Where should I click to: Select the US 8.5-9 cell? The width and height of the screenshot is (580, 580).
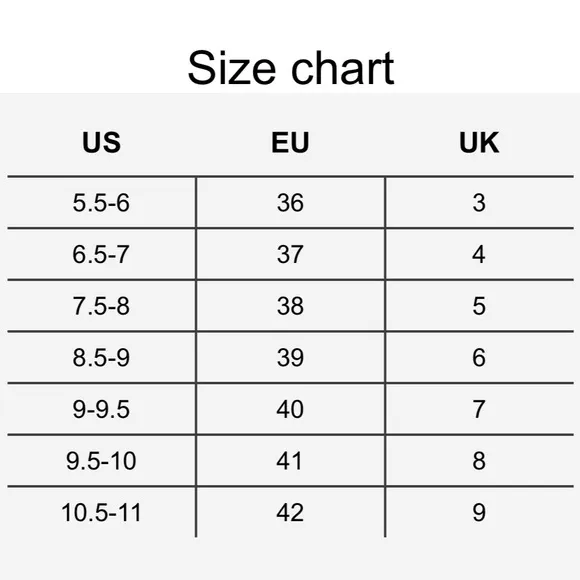point(101,358)
